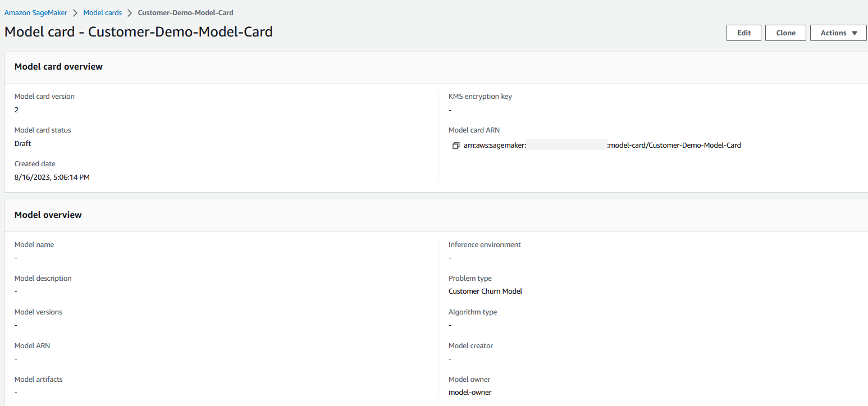Click the chevron after Amazon SageMaker breadcrumb

point(75,12)
